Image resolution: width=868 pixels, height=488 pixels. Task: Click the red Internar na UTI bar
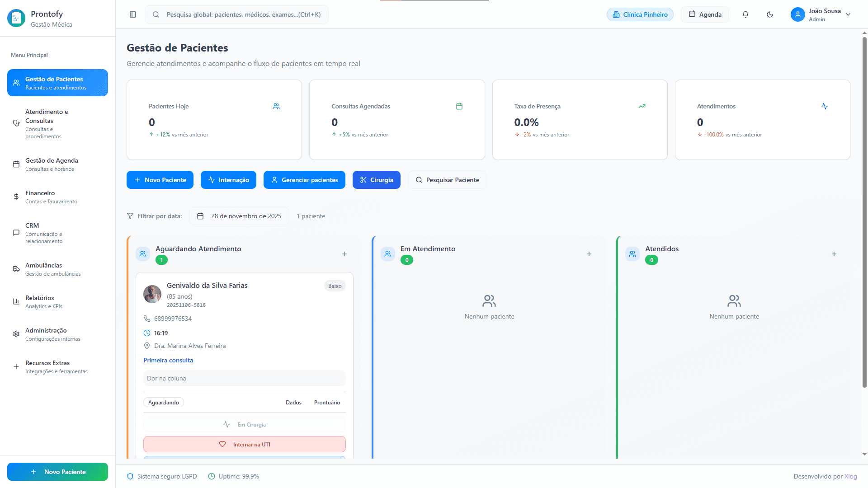click(x=244, y=444)
